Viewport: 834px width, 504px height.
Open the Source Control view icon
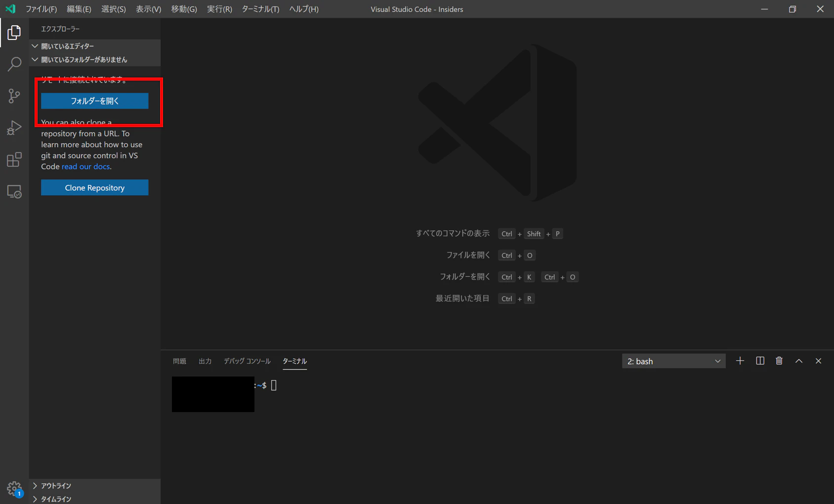coord(14,96)
